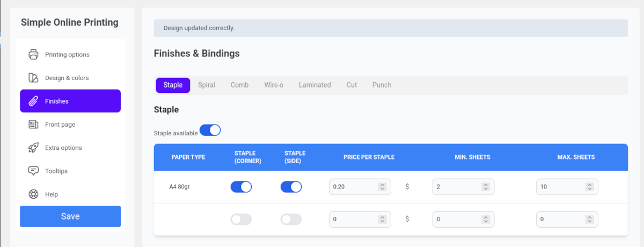Click the Tooltips speech bubble icon

(33, 171)
